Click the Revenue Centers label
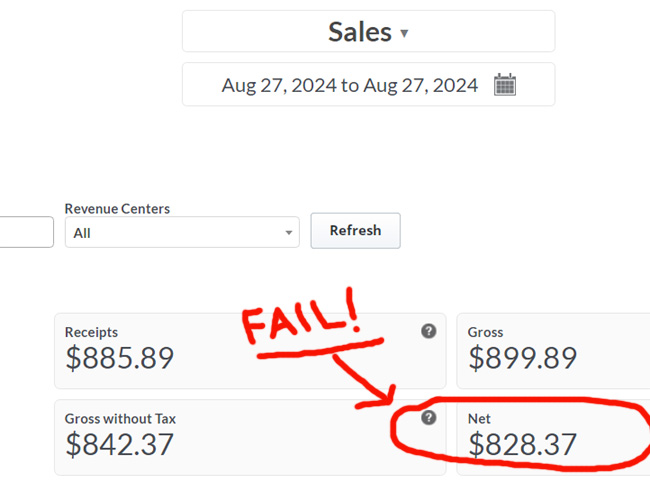The height and width of the screenshot is (483, 650). tap(117, 209)
